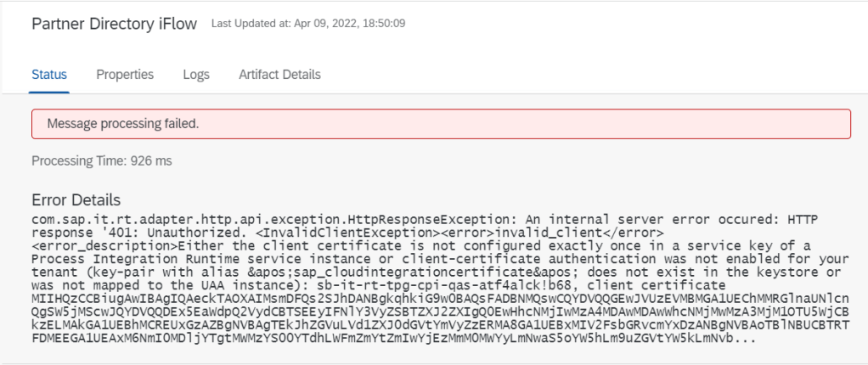
Task: Switch to the Status tab
Action: pos(49,75)
